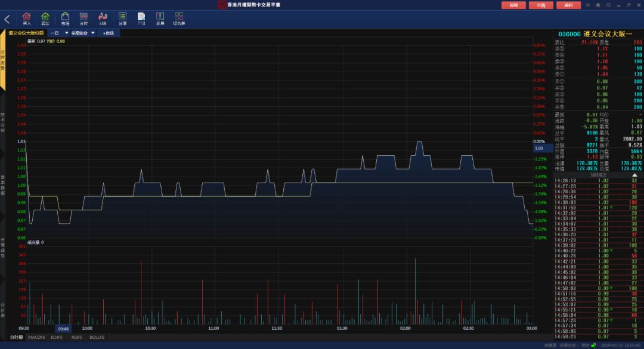This screenshot has width=644, height=349.
Task: Open the 买入 (buy) toolbar icon
Action: click(x=27, y=18)
